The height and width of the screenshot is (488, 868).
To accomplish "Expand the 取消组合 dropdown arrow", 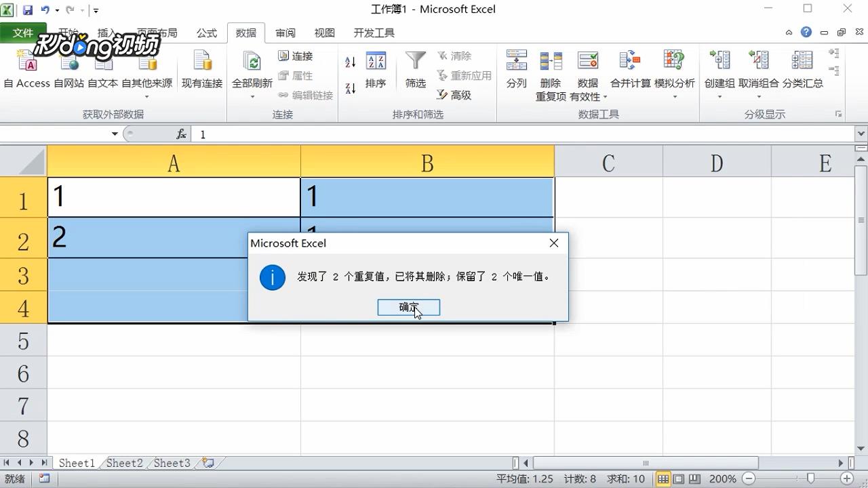I will click(759, 96).
